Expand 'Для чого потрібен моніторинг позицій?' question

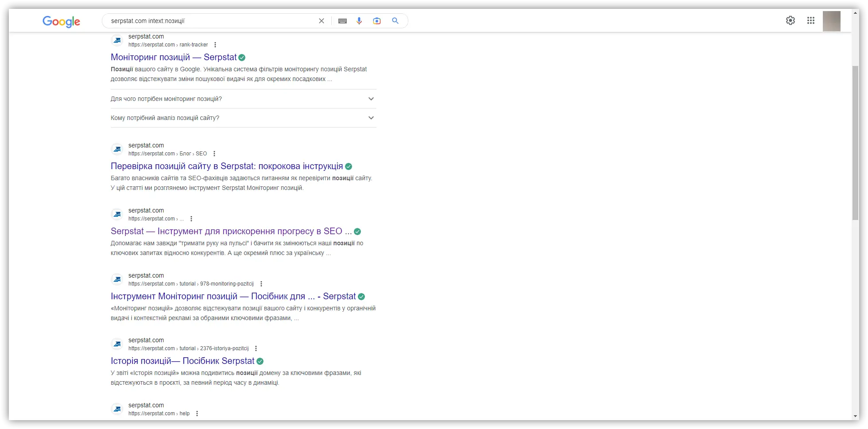pyautogui.click(x=243, y=99)
